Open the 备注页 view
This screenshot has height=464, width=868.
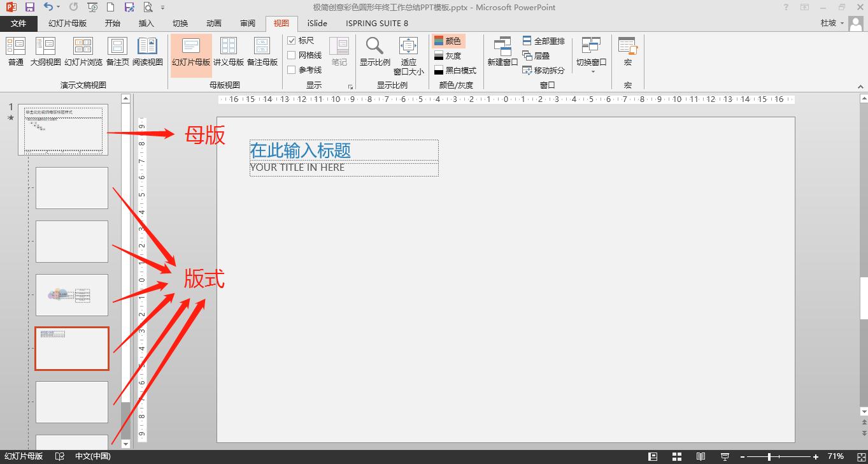[117, 51]
